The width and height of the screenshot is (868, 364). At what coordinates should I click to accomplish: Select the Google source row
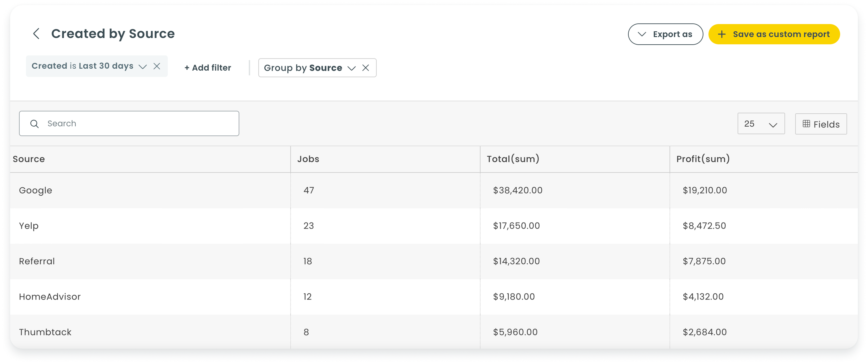click(x=434, y=191)
